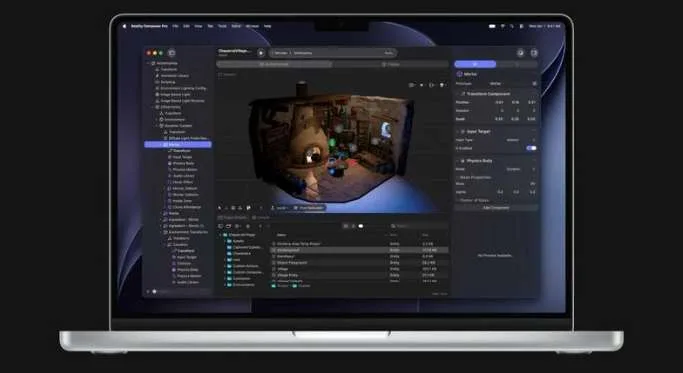This screenshot has width=683, height=373.
Task: Toggle the checkbox beside the Mortar name field
Action: [x=534, y=83]
